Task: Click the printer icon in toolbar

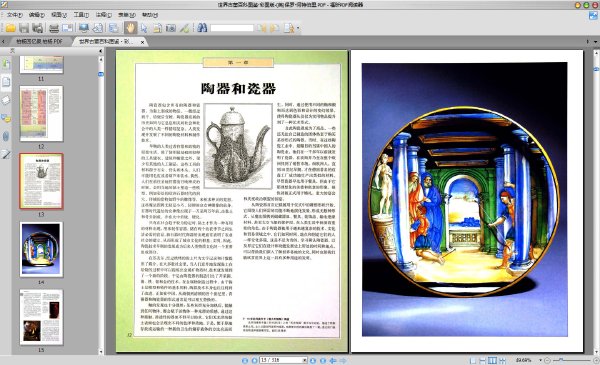Action: [54, 28]
